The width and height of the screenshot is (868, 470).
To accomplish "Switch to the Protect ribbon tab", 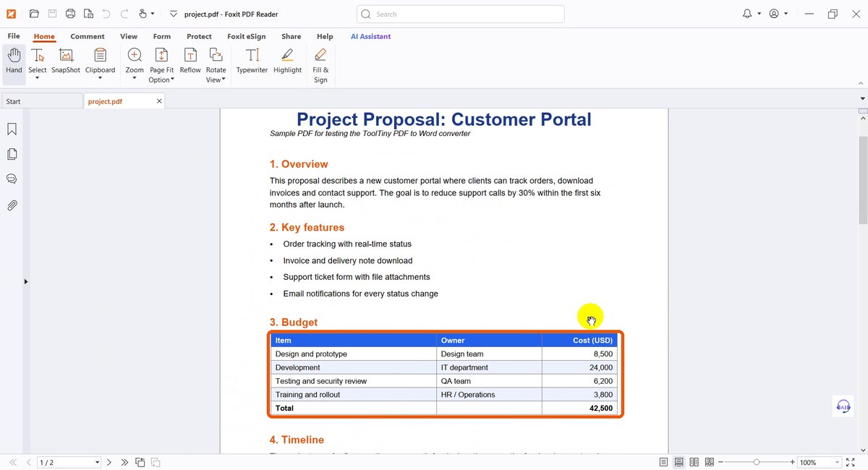I will click(x=199, y=36).
